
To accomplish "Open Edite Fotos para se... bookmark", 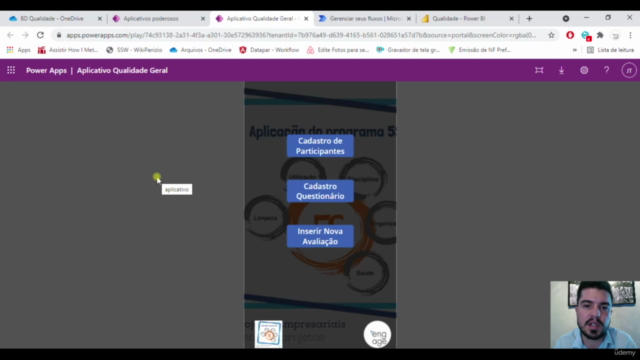I will coord(338,50).
